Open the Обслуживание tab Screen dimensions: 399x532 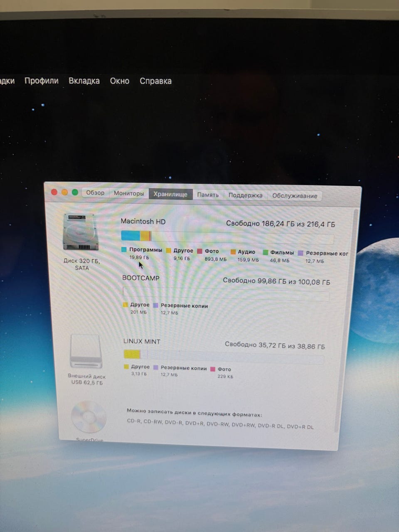click(295, 196)
